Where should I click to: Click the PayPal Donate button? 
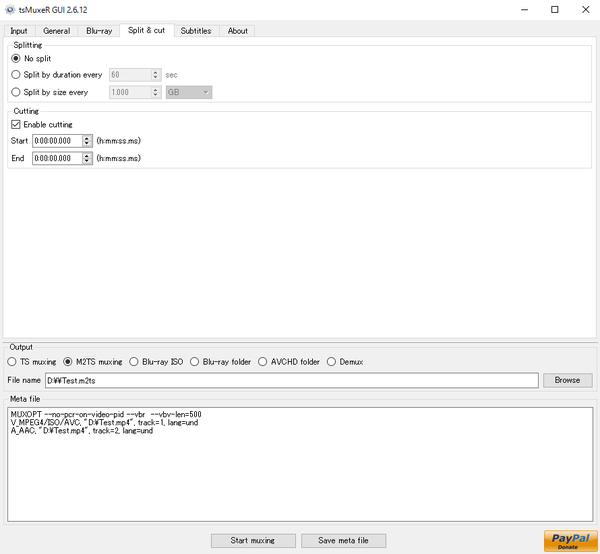point(571,541)
